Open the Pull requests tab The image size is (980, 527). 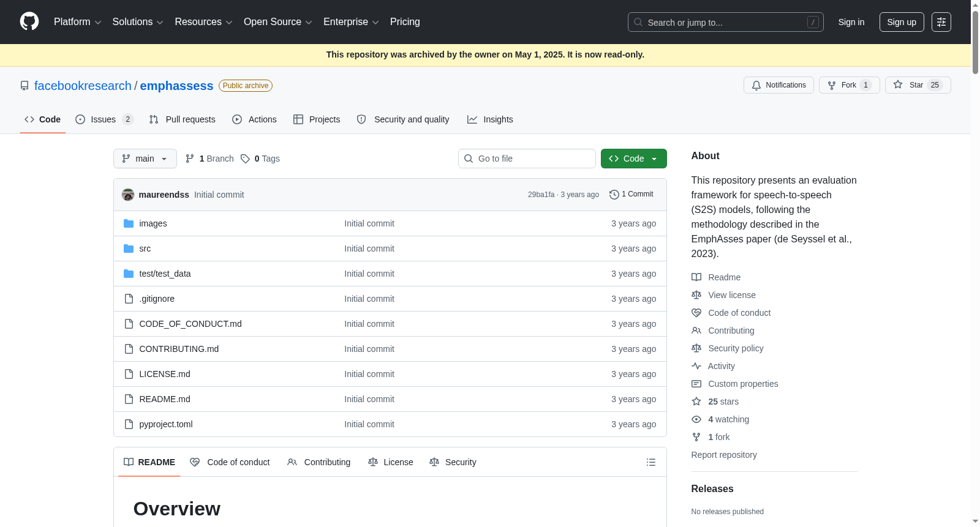tap(182, 119)
